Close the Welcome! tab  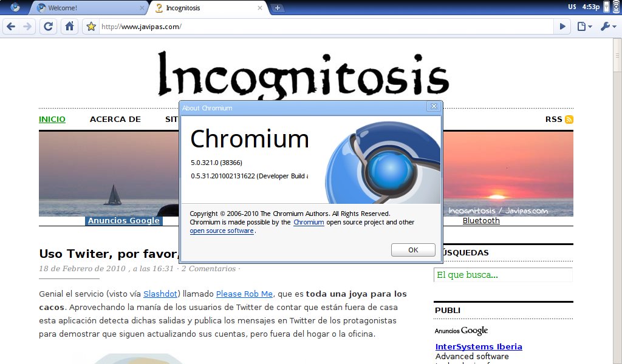pyautogui.click(x=142, y=7)
